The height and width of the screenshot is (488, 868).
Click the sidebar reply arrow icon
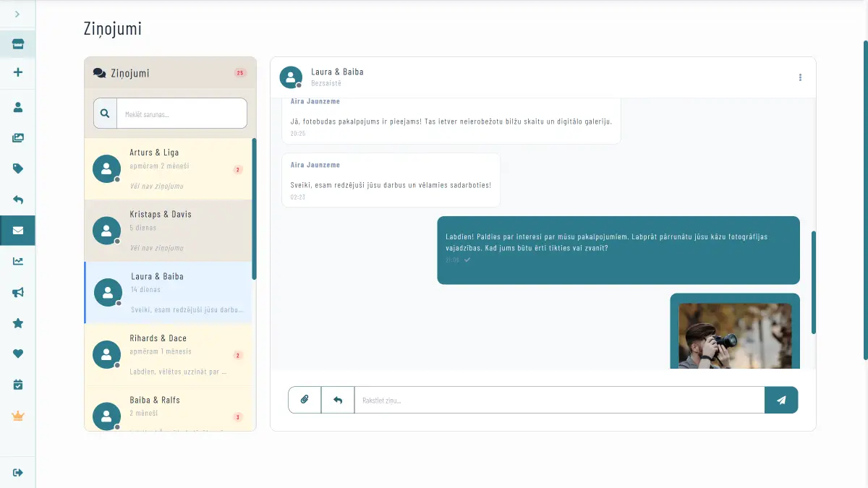tap(18, 200)
